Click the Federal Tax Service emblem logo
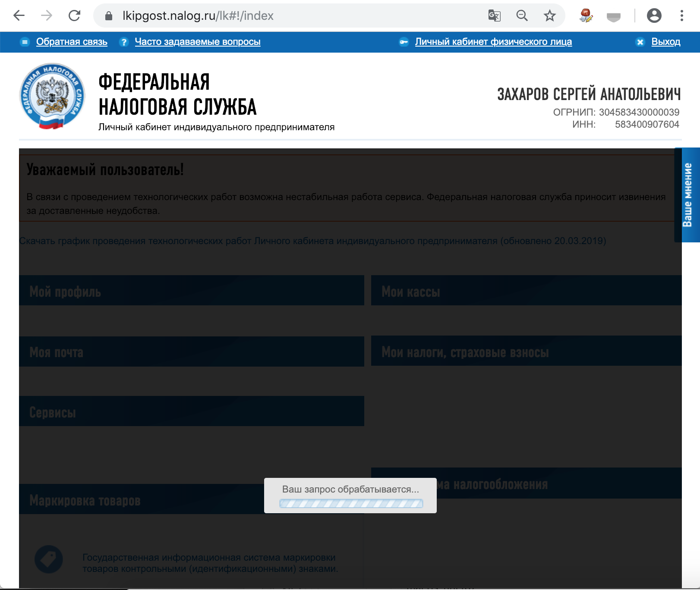This screenshot has width=700, height=590. (x=52, y=96)
